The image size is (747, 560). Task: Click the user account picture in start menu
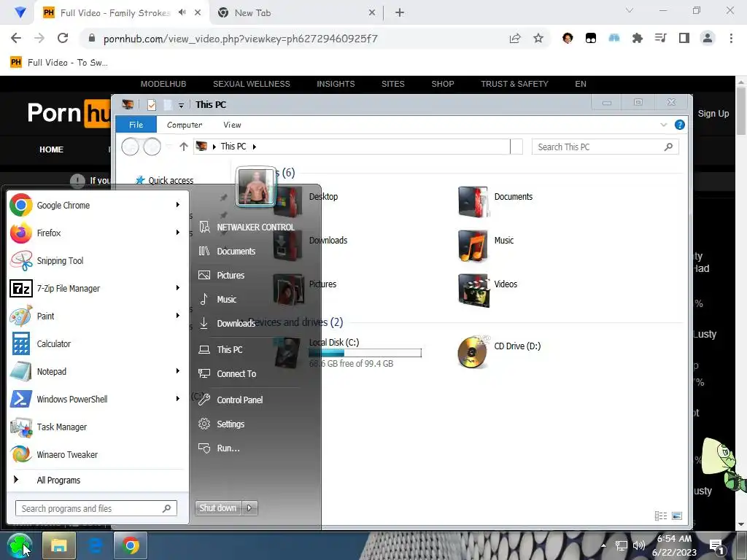[x=256, y=186]
